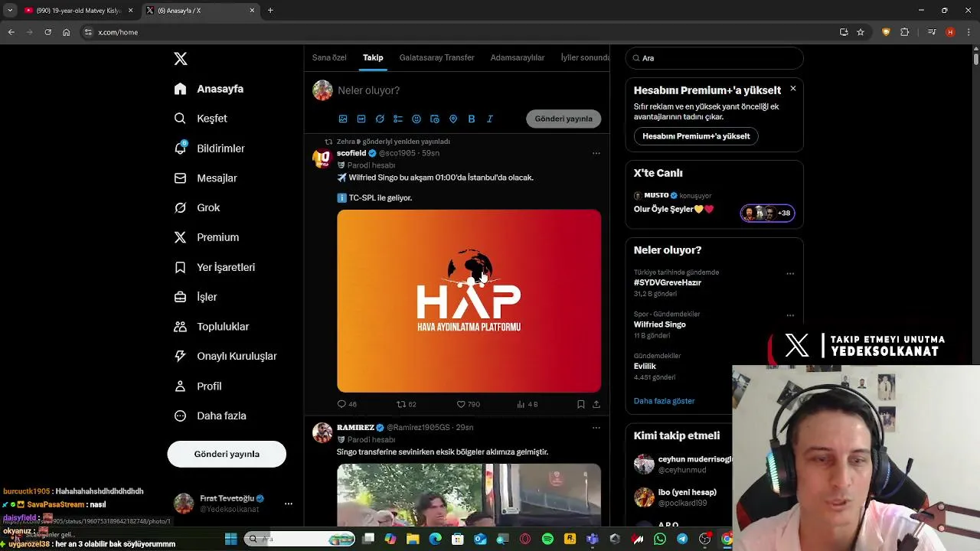This screenshot has width=980, height=551.
Task: Open WhatsApp from the taskbar
Action: pos(660,539)
